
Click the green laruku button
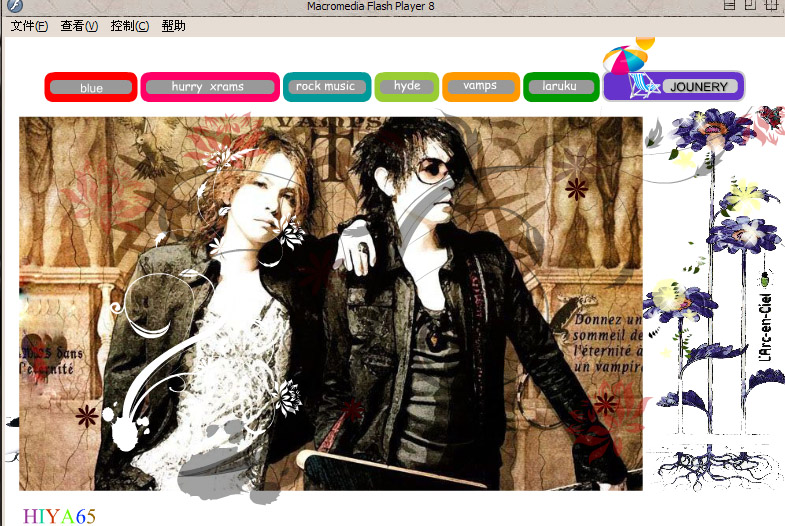[x=561, y=87]
